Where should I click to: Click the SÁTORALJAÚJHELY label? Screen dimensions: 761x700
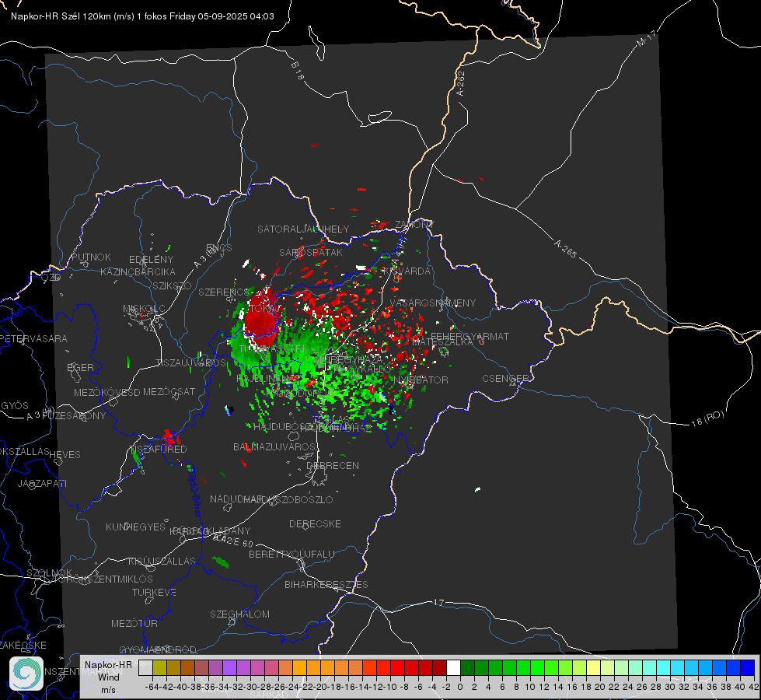tap(303, 229)
